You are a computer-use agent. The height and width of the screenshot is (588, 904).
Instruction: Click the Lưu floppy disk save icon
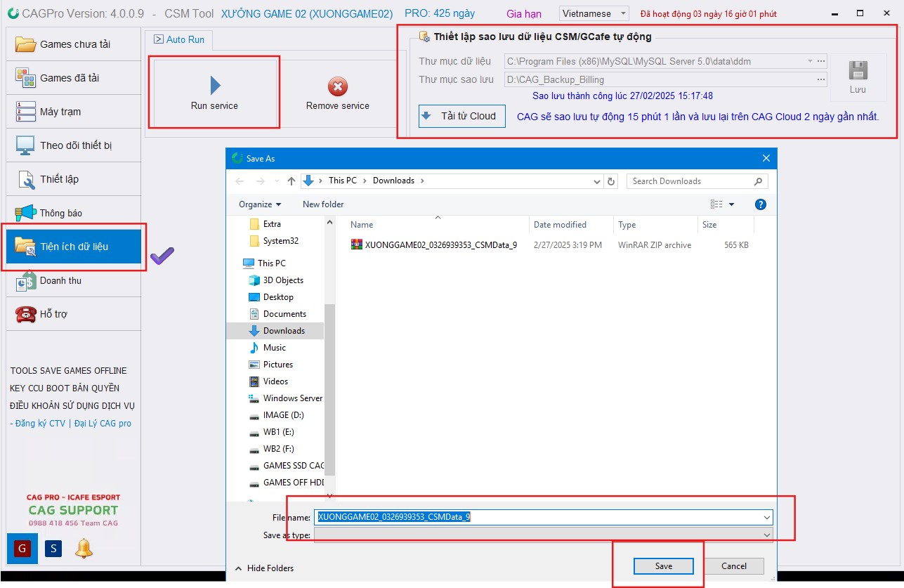click(858, 72)
